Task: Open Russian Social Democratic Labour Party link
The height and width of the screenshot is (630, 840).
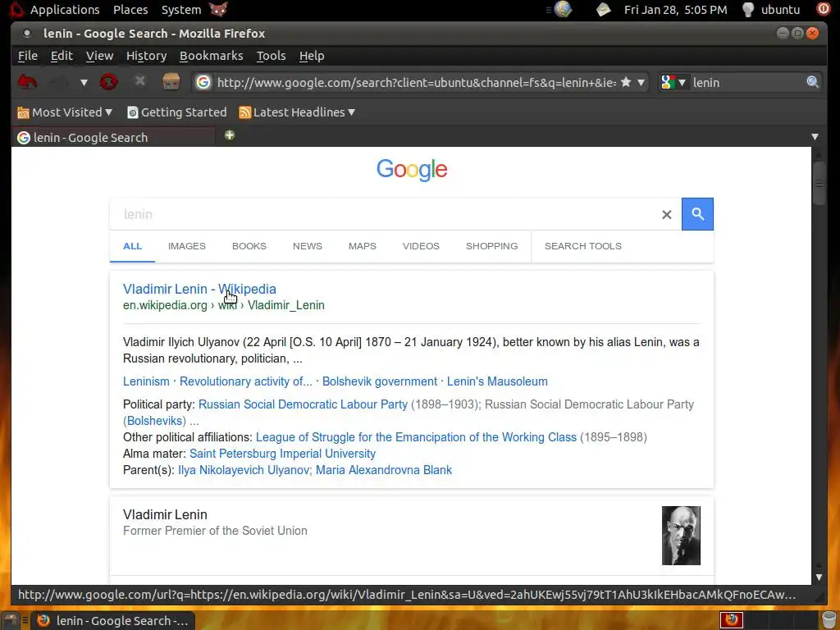Action: click(x=304, y=404)
